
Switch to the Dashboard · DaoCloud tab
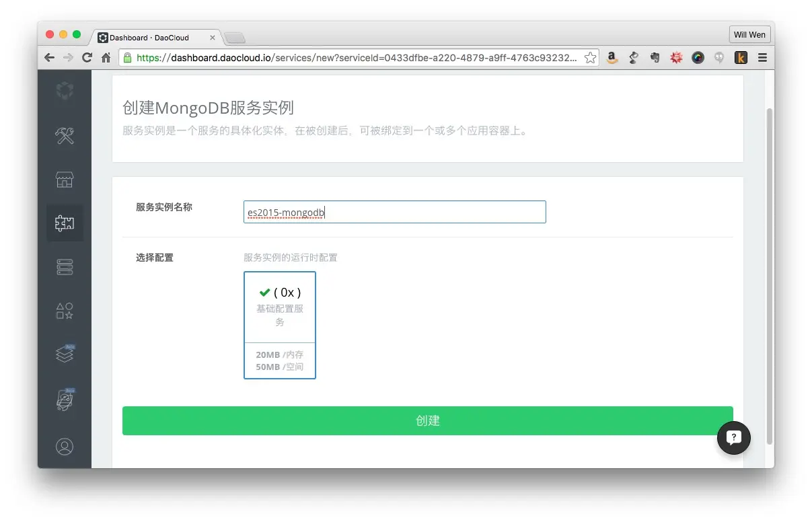[155, 38]
